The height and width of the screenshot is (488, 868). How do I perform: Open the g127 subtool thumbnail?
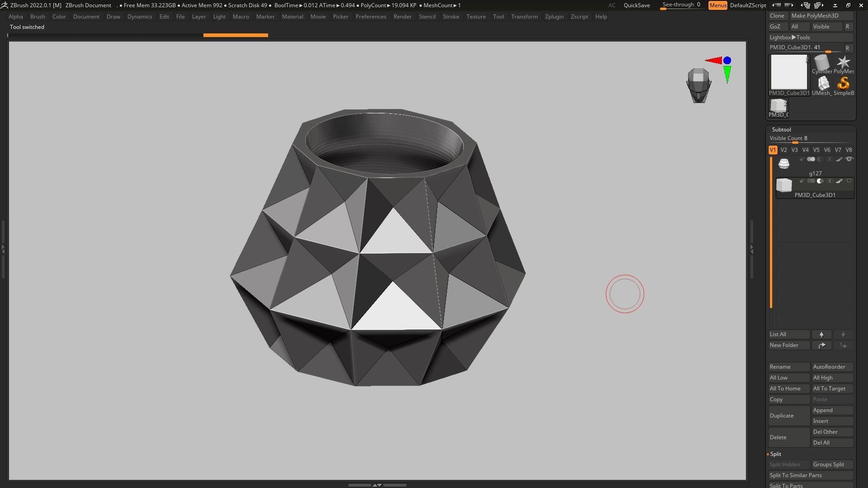784,164
